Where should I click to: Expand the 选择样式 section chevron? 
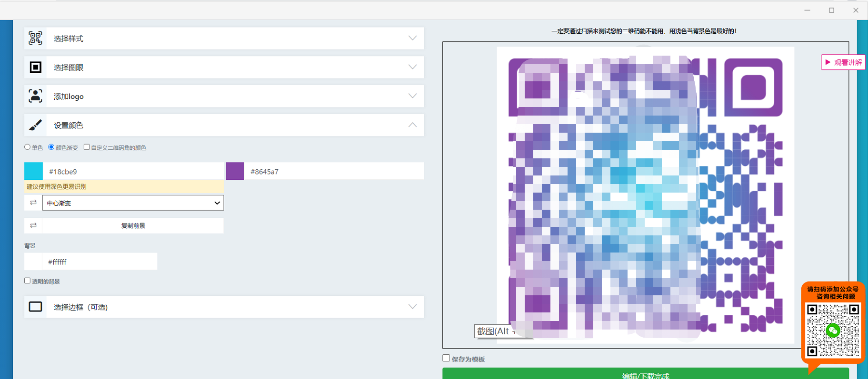(x=412, y=38)
